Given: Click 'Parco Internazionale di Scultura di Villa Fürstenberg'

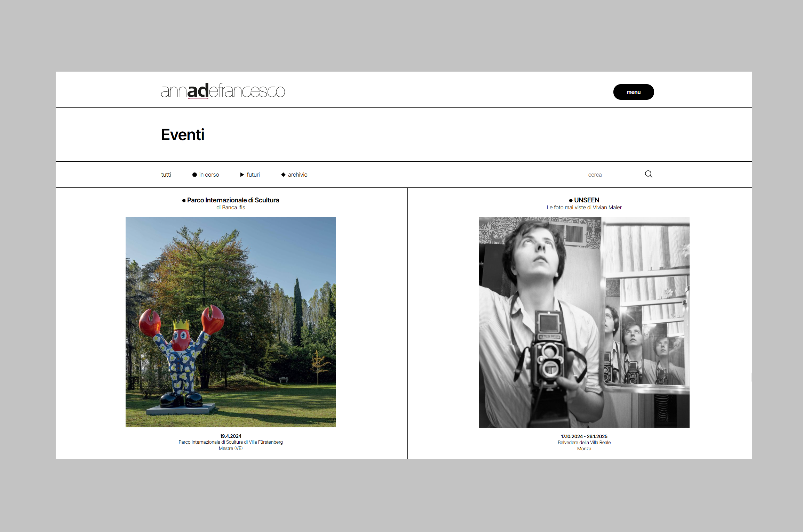Looking at the screenshot, I should (231, 442).
